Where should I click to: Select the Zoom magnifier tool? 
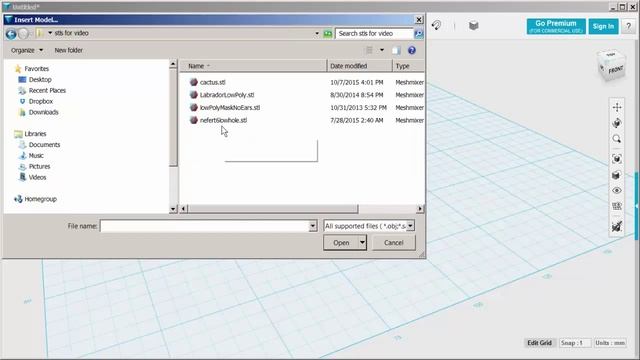617,139
